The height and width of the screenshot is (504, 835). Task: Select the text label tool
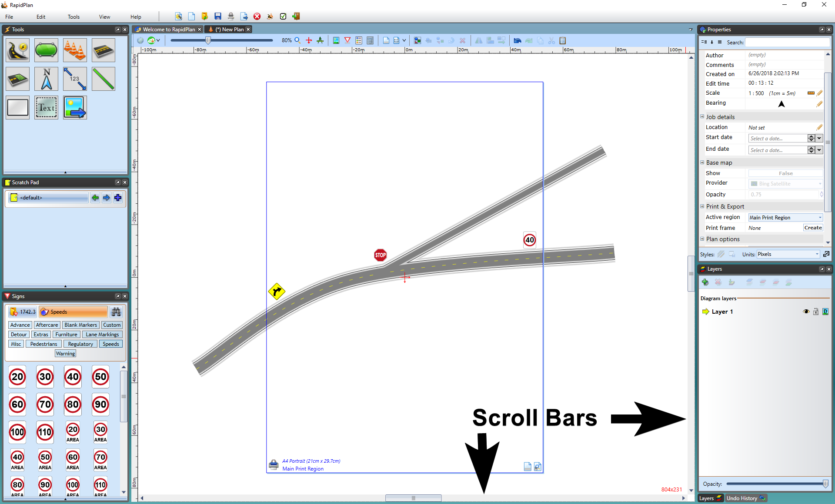[47, 107]
